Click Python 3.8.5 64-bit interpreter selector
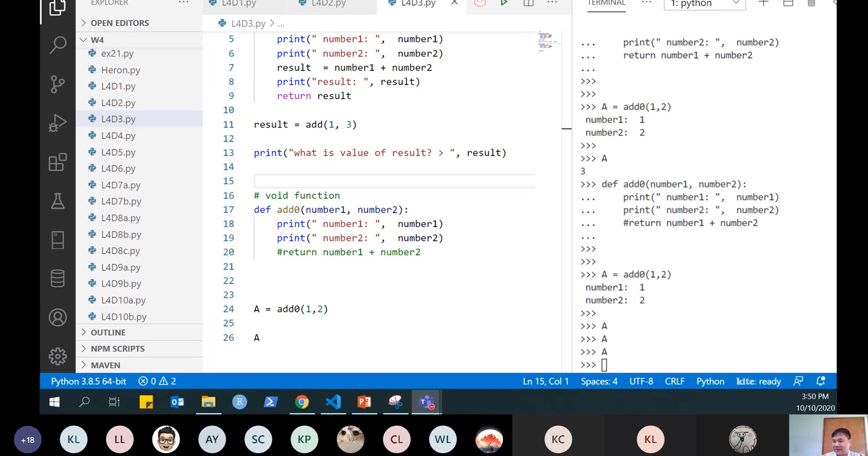868x456 pixels. pyautogui.click(x=88, y=381)
